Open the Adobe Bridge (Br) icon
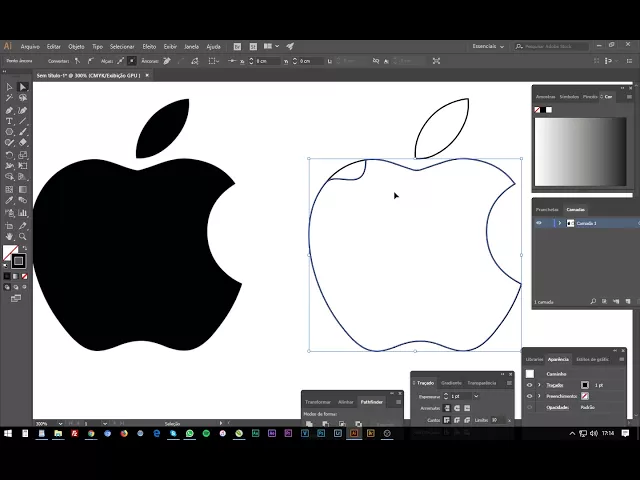This screenshot has width=640, height=480. 237,47
